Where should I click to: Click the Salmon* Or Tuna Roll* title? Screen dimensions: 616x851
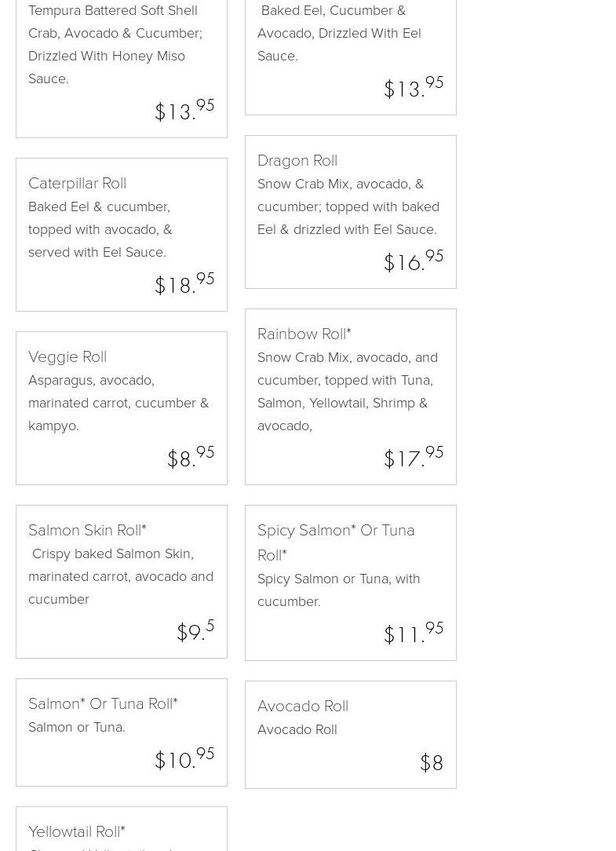pos(103,703)
